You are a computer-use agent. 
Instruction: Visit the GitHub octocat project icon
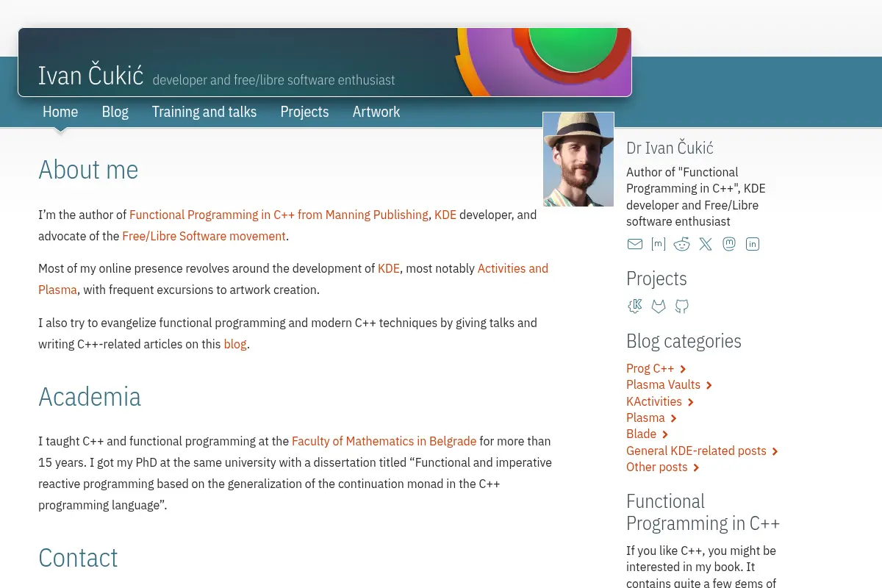pyautogui.click(x=682, y=306)
